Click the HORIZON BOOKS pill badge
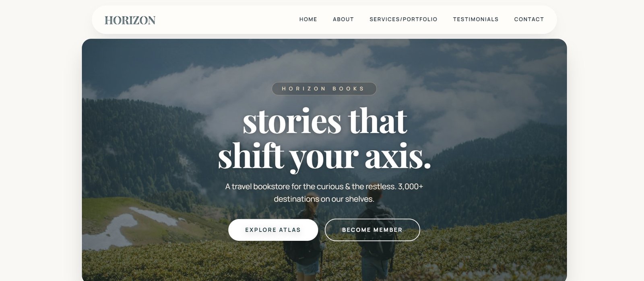644x281 pixels. 324,88
